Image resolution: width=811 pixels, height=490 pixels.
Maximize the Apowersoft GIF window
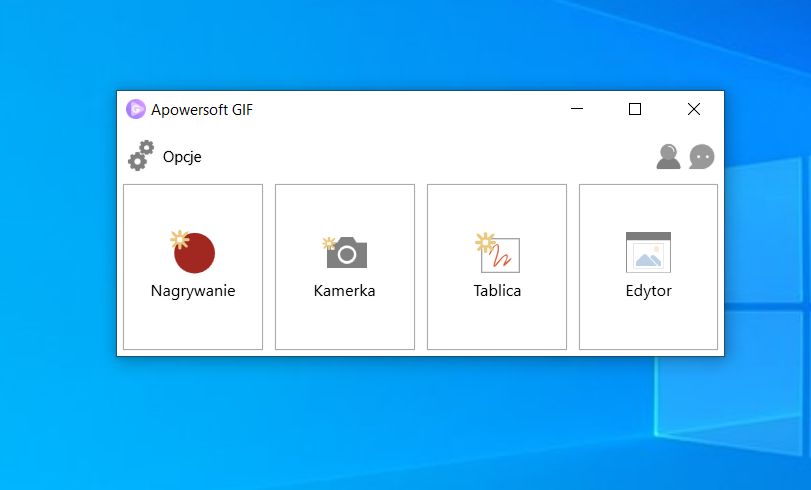[635, 109]
